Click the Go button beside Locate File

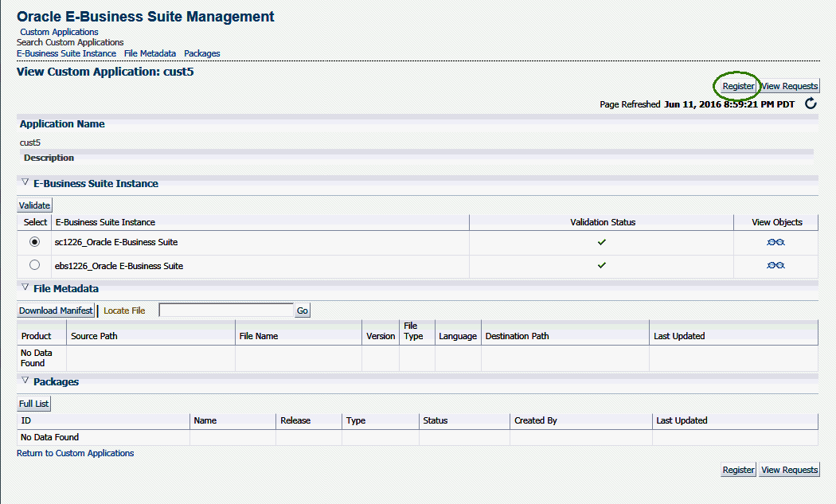click(x=303, y=311)
